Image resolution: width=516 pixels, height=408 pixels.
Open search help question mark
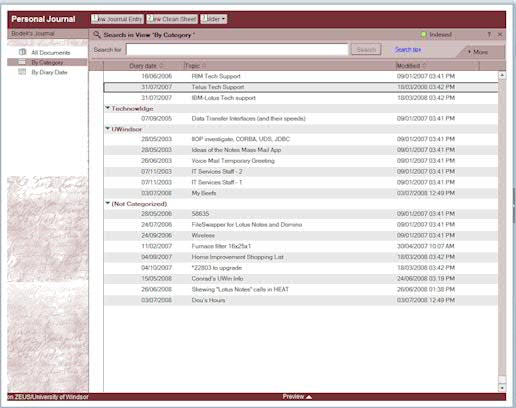pyautogui.click(x=489, y=34)
